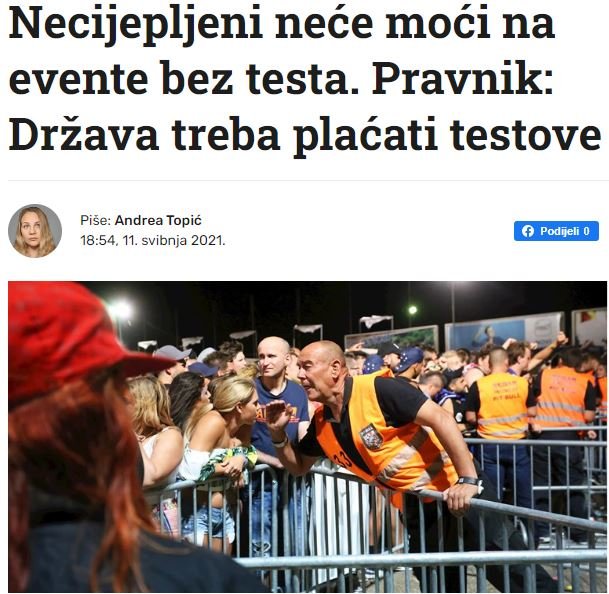Open the main crowd photo
This screenshot has height=594, width=609.
click(307, 437)
